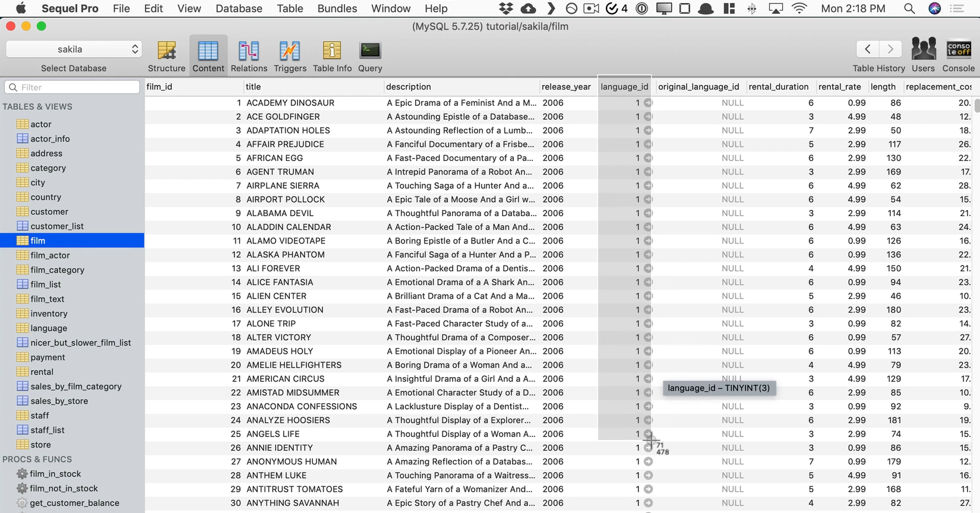The width and height of the screenshot is (980, 513).
Task: Sort by title column header
Action: point(313,87)
